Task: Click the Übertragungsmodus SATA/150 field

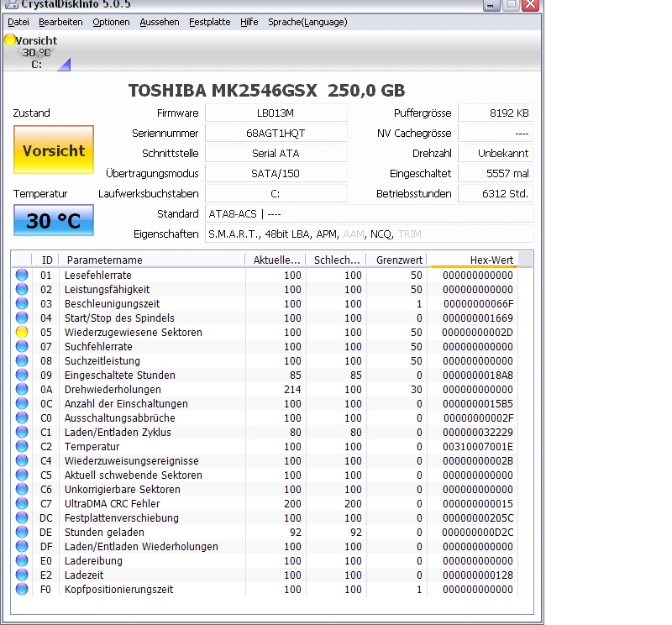Action: (x=276, y=174)
